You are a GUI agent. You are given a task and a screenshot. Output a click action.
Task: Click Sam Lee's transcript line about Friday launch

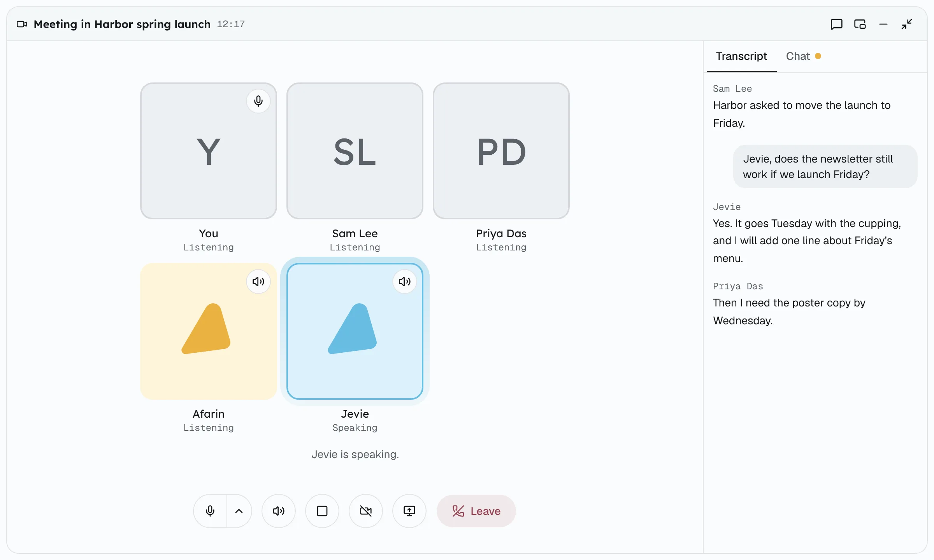tap(802, 114)
